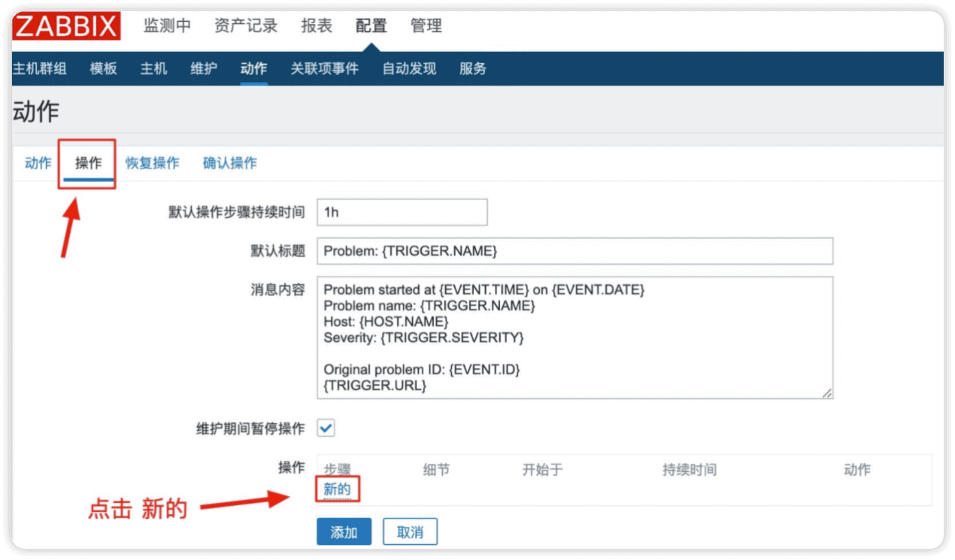This screenshot has width=955, height=560.
Task: Go to 维护 submenu
Action: click(204, 68)
